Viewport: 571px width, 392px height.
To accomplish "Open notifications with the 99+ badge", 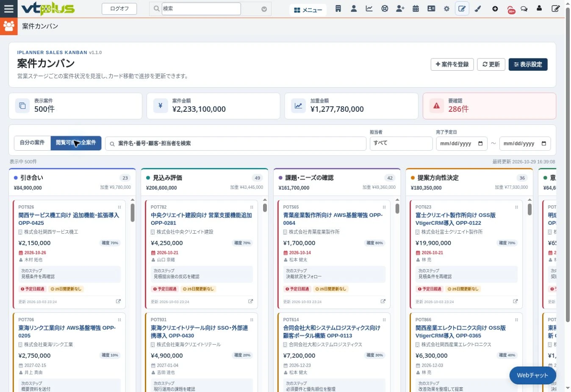I will [511, 9].
